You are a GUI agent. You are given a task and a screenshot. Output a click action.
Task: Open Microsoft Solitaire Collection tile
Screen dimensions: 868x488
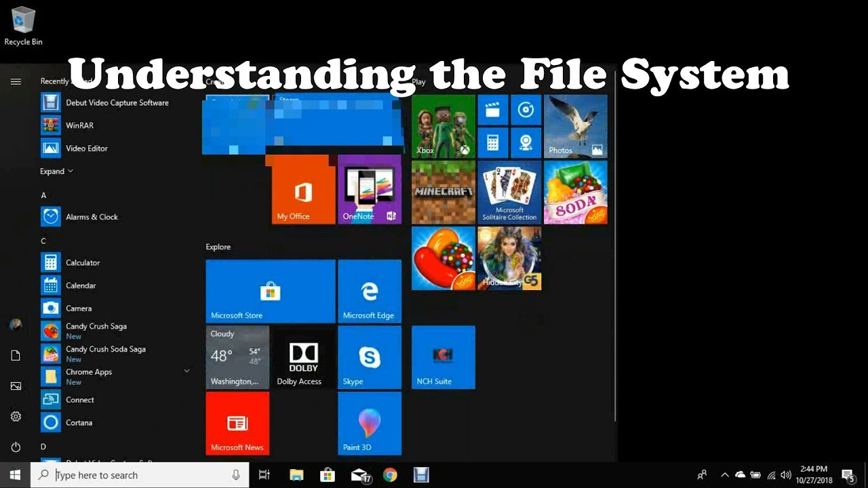(509, 192)
